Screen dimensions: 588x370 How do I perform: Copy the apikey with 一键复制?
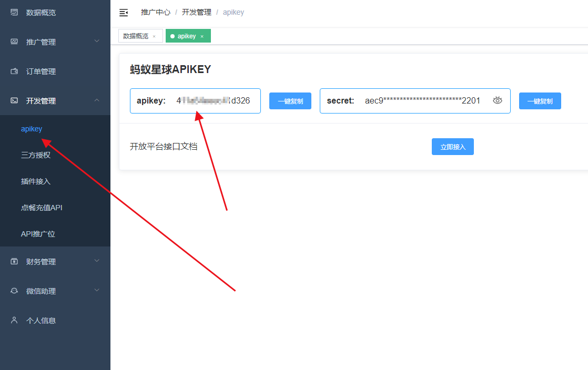[290, 101]
